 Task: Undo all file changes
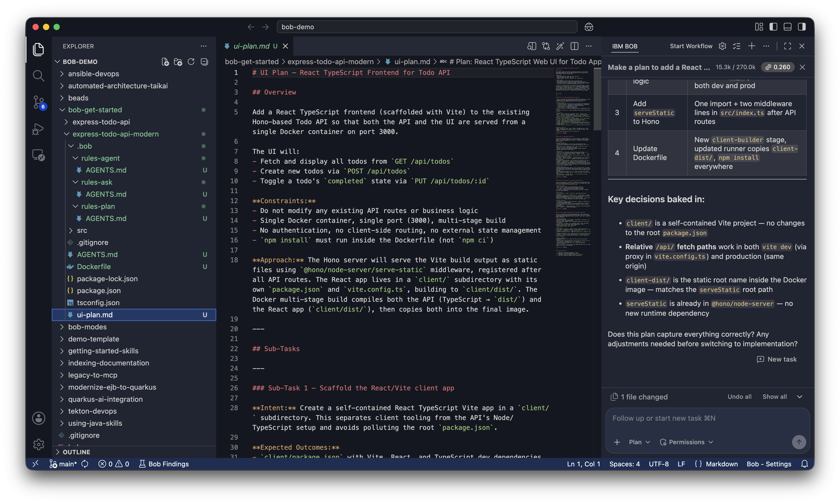click(x=740, y=397)
